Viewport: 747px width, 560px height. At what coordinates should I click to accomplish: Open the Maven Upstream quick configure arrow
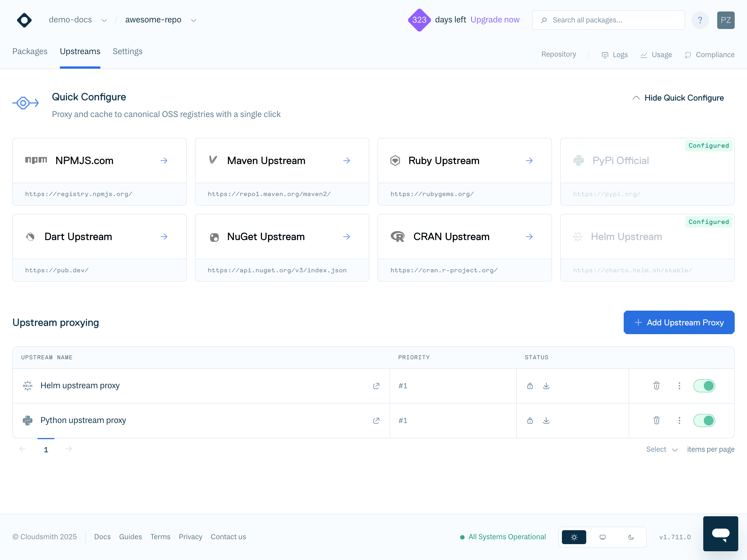[347, 161]
